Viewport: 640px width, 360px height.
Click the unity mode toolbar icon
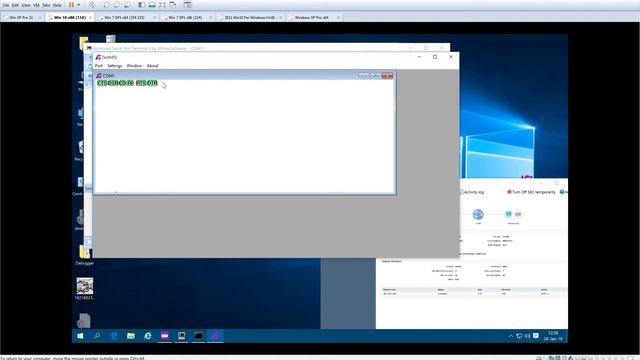point(173,5)
